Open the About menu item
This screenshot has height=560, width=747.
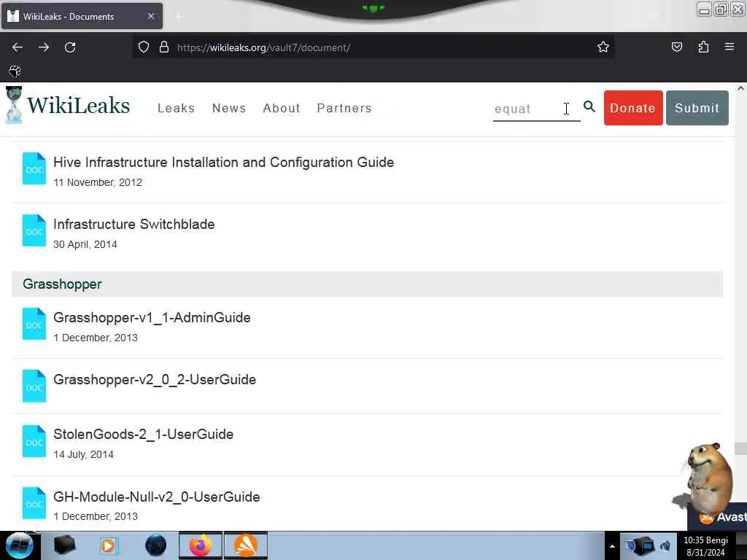pyautogui.click(x=282, y=108)
